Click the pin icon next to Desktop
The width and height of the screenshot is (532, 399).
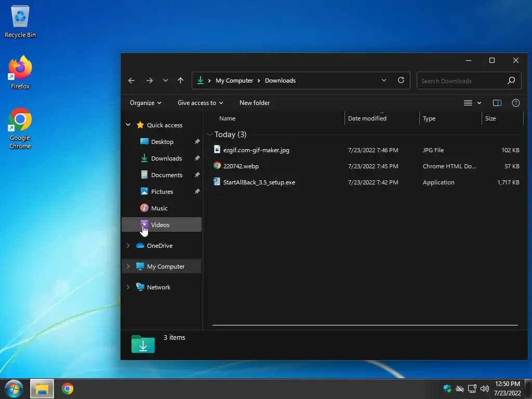point(197,141)
